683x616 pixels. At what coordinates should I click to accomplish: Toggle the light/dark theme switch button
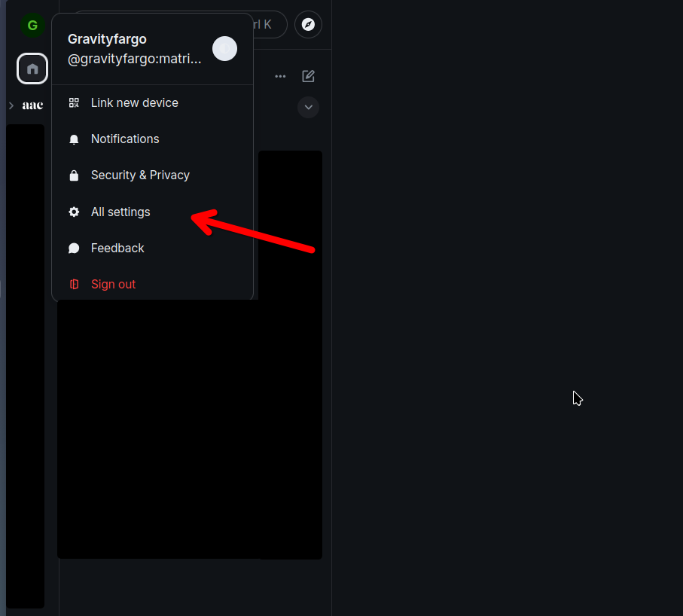[224, 49]
